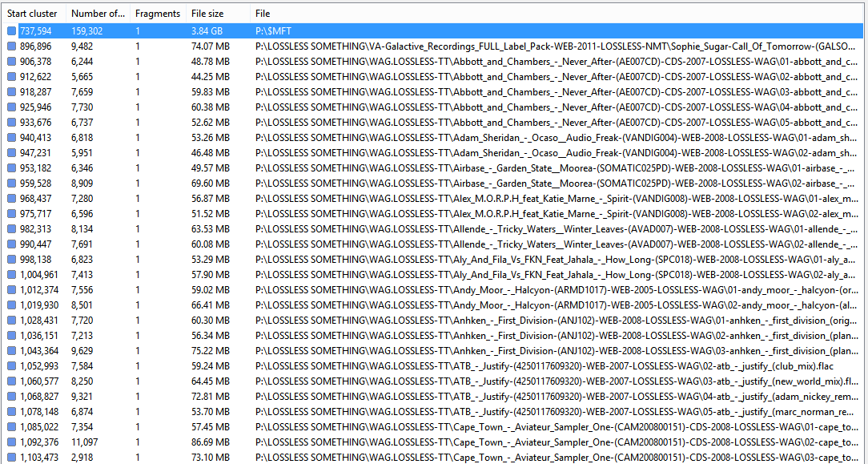
Task: Select the 933,676 start cluster cell
Action: (35, 122)
